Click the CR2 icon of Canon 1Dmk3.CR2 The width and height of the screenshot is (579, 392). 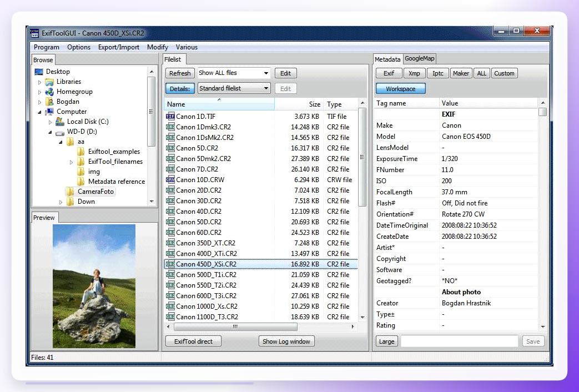(170, 127)
